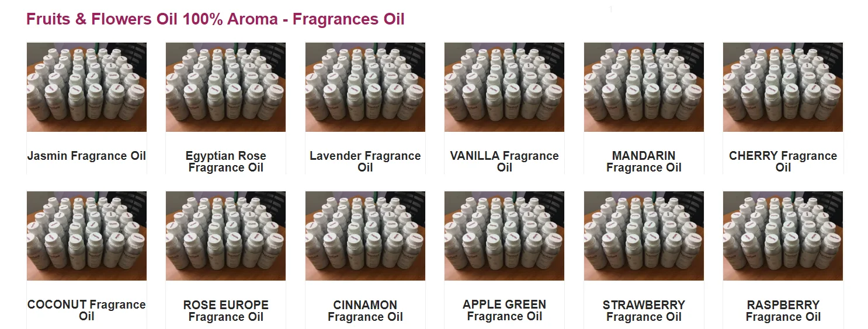Open the APPLE GREEN Fragrance Oil image
This screenshot has width=868, height=329.
[504, 236]
